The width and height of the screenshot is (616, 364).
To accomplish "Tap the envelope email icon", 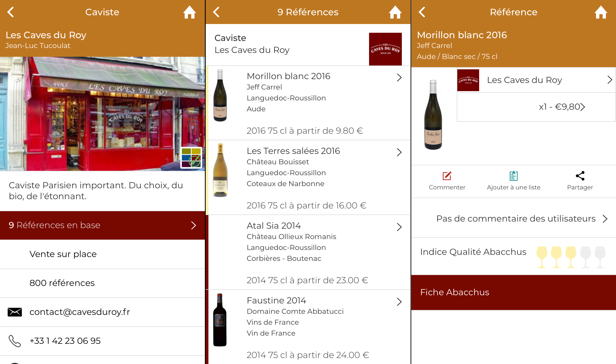I will point(15,312).
